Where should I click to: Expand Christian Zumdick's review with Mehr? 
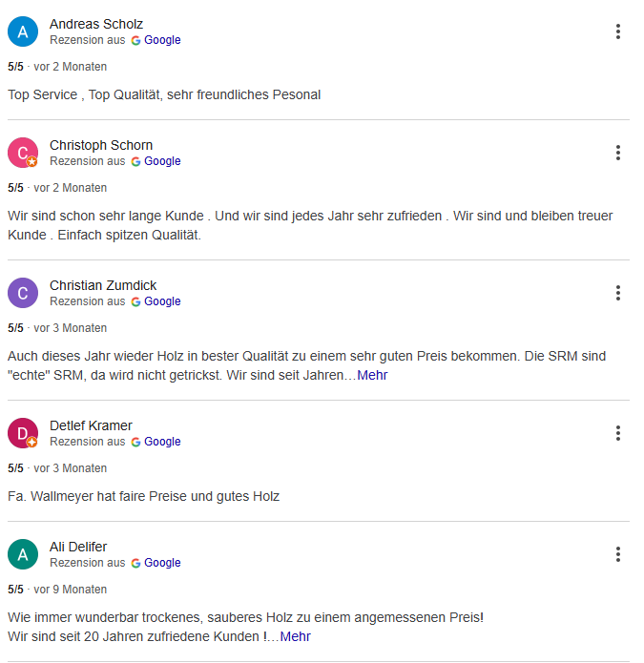point(372,375)
